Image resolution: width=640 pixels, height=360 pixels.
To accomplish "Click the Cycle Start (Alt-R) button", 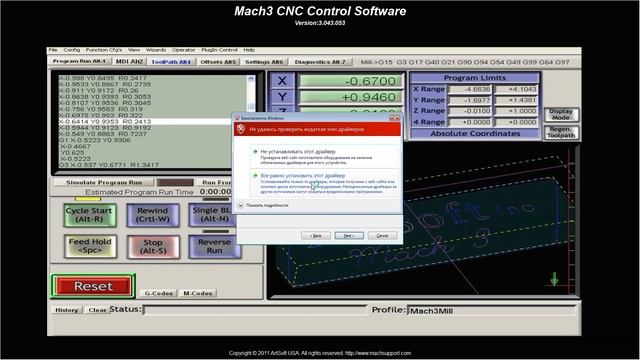I will tap(89, 215).
